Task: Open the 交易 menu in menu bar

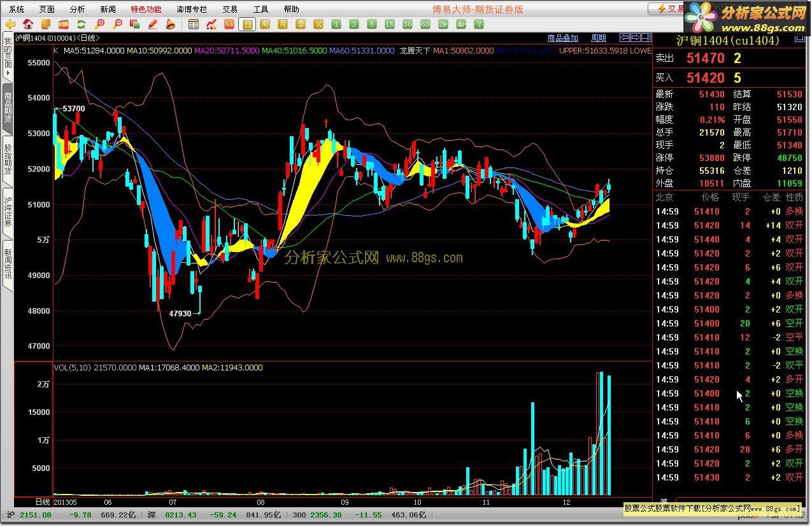Action: (x=230, y=9)
